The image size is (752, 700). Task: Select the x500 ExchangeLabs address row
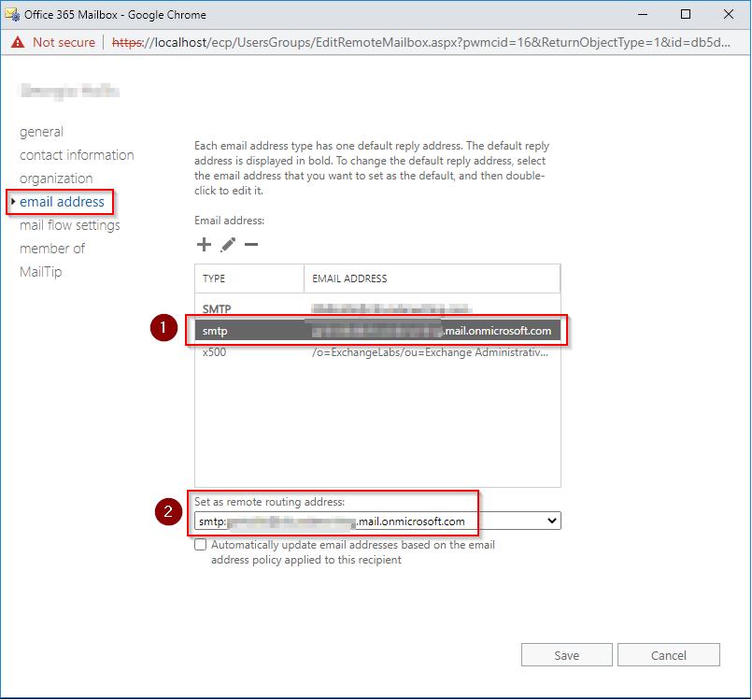click(x=377, y=352)
